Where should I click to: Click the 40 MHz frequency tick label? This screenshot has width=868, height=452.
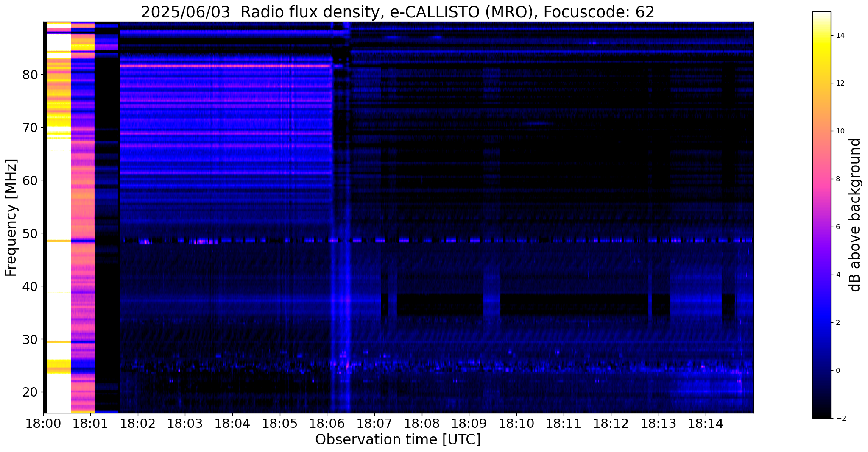(30, 286)
